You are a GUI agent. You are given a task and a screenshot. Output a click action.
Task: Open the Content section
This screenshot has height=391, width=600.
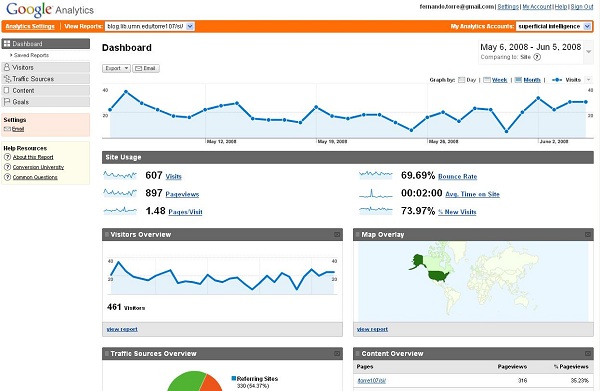[46, 91]
